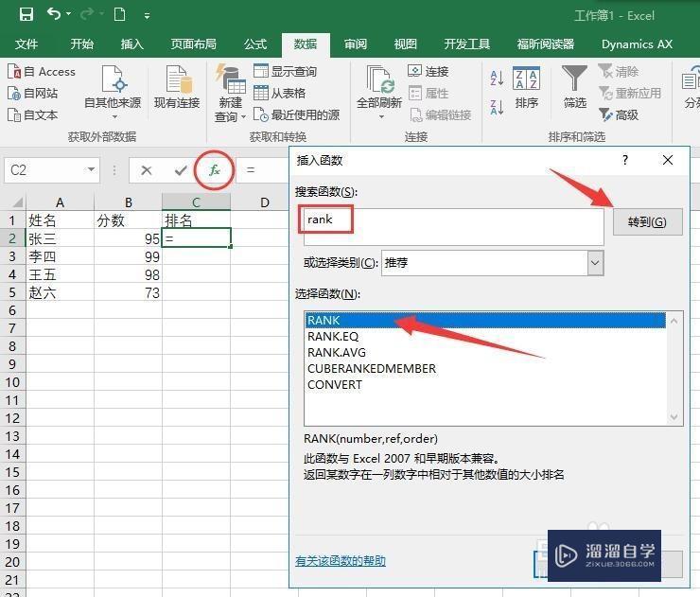The image size is (700, 597).
Task: Click the function list scroll down arrow
Action: (x=674, y=417)
